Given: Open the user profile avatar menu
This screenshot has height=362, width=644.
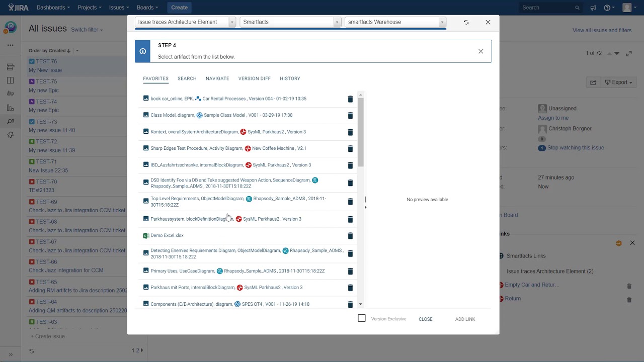Looking at the screenshot, I should pyautogui.click(x=628, y=8).
